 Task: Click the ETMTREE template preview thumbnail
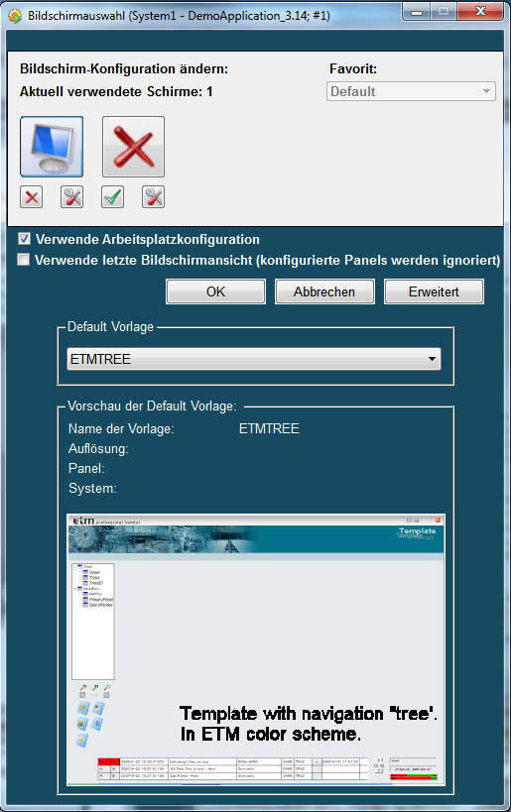(x=256, y=650)
